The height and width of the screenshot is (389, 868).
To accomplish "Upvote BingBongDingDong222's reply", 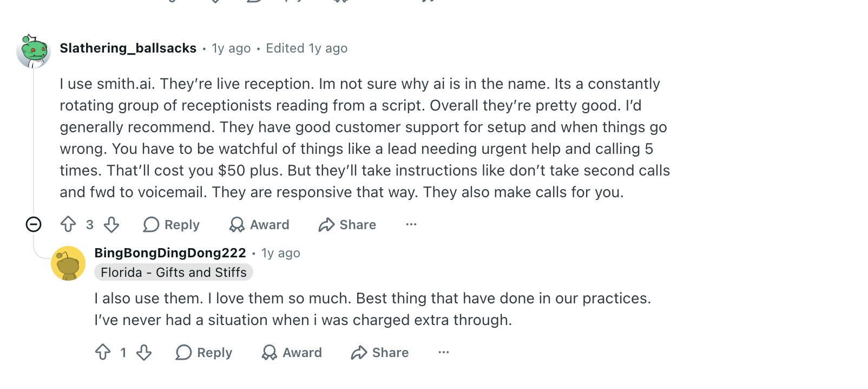I will tap(103, 353).
